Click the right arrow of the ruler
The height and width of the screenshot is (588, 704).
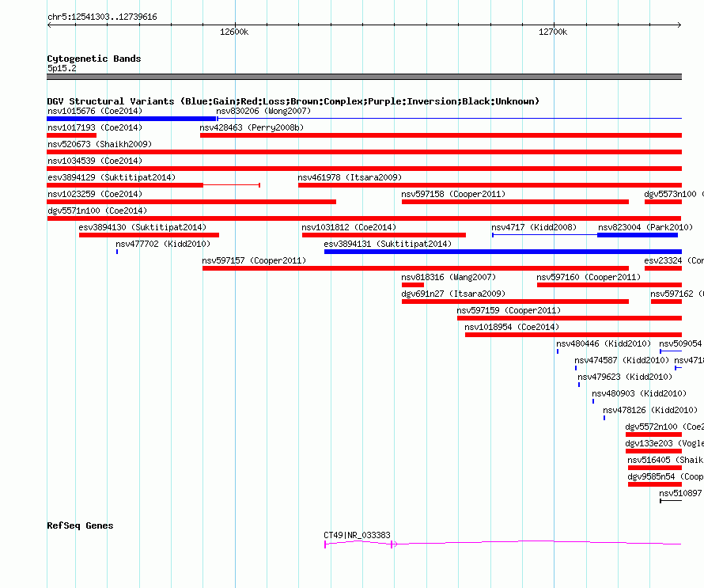click(x=679, y=25)
